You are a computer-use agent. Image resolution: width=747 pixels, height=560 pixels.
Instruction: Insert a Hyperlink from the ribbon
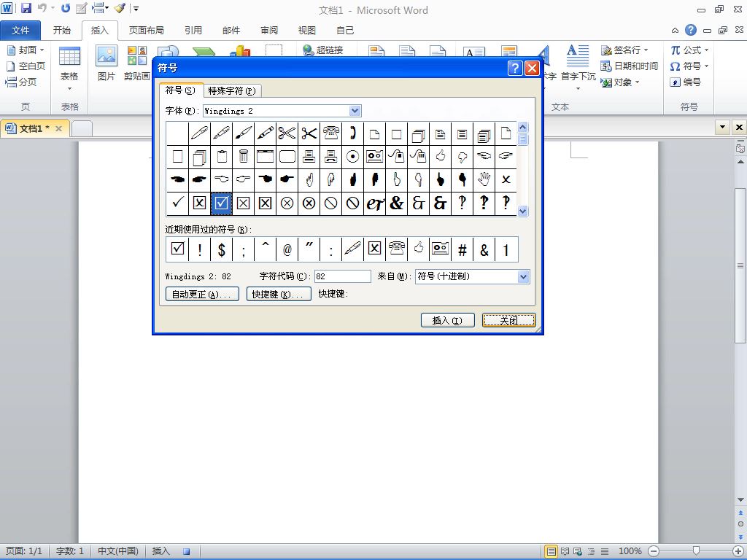coord(323,50)
